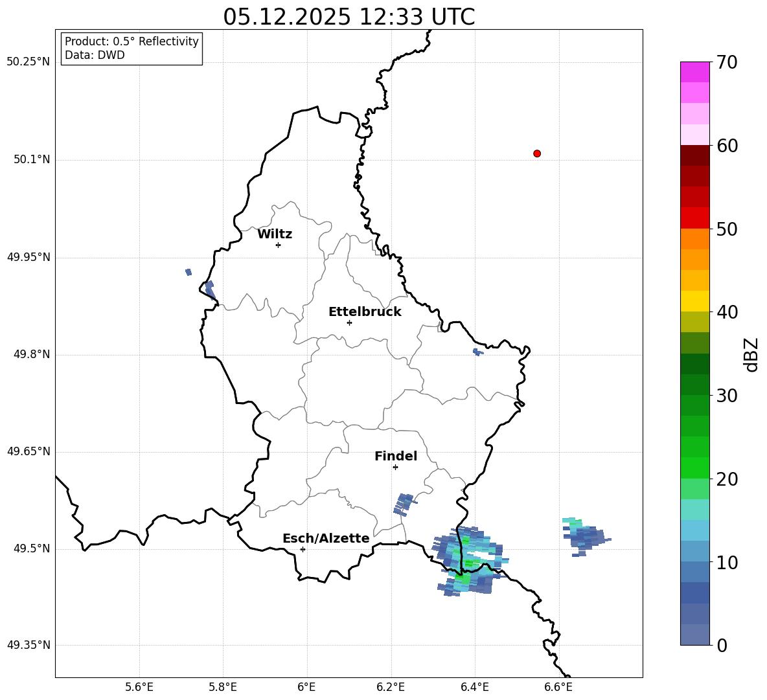Click the 5.8°E longitude label
767x700 pixels.
pyautogui.click(x=223, y=687)
